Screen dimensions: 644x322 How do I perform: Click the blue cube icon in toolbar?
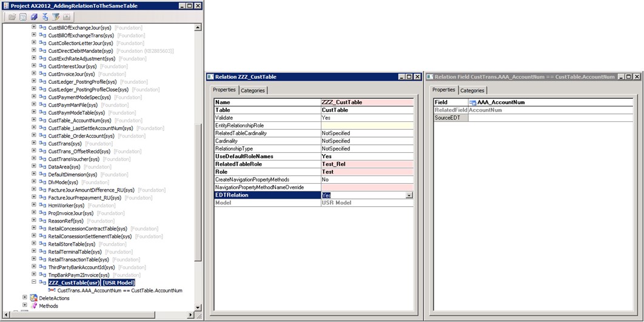[x=34, y=17]
